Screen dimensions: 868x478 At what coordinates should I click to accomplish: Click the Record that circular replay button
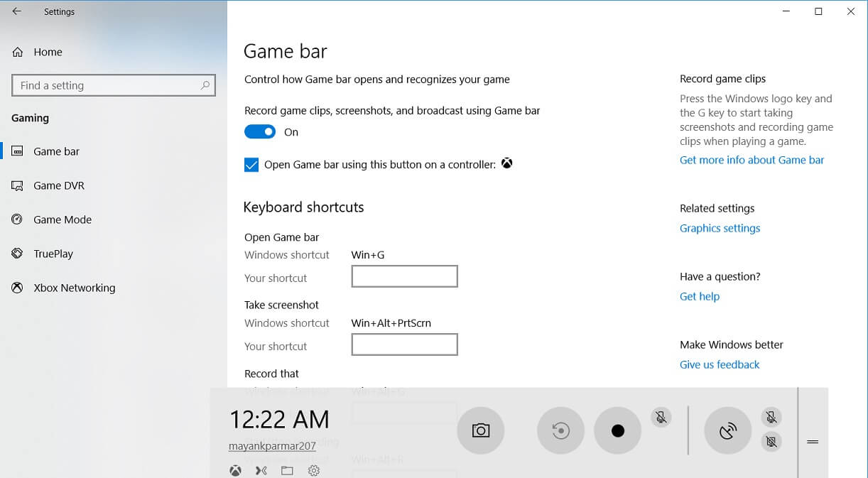point(561,430)
